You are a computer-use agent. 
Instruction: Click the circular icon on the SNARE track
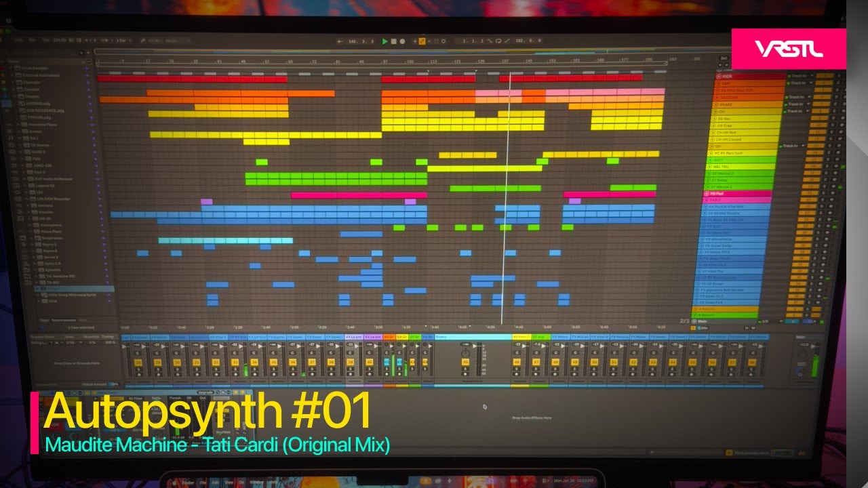(717, 104)
